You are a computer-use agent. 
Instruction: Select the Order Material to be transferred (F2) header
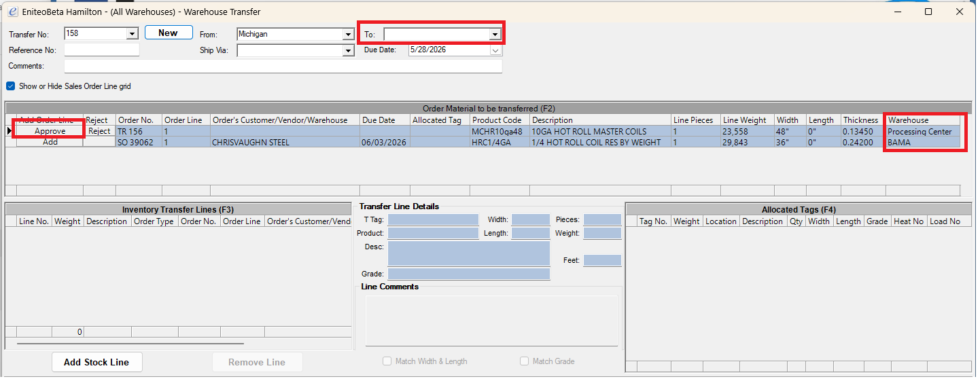[489, 108]
